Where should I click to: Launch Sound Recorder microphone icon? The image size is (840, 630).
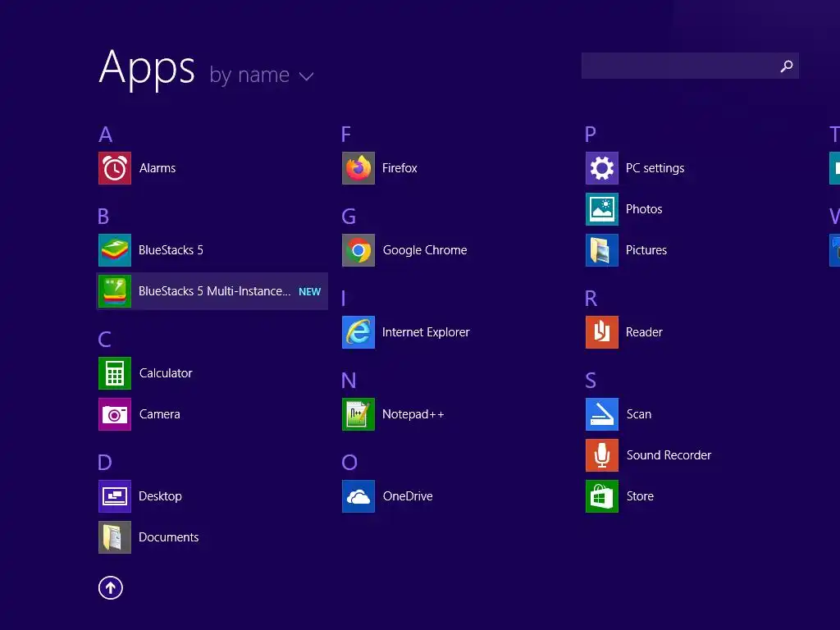602,455
